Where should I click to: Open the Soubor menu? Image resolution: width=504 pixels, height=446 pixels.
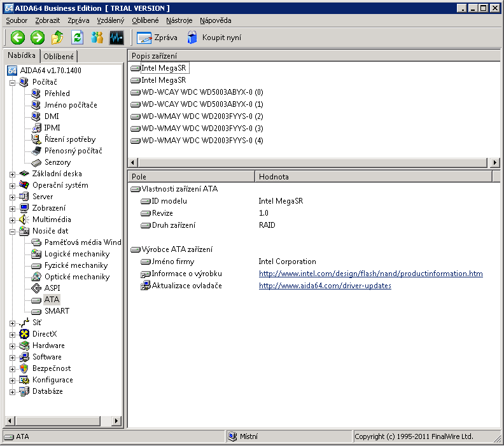17,20
